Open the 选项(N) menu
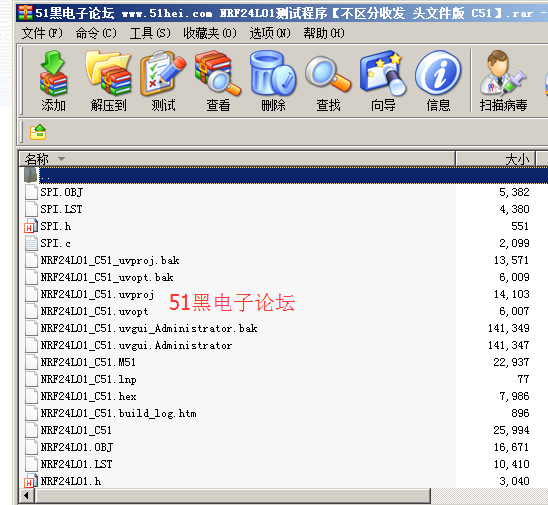The image size is (548, 505). (x=270, y=33)
